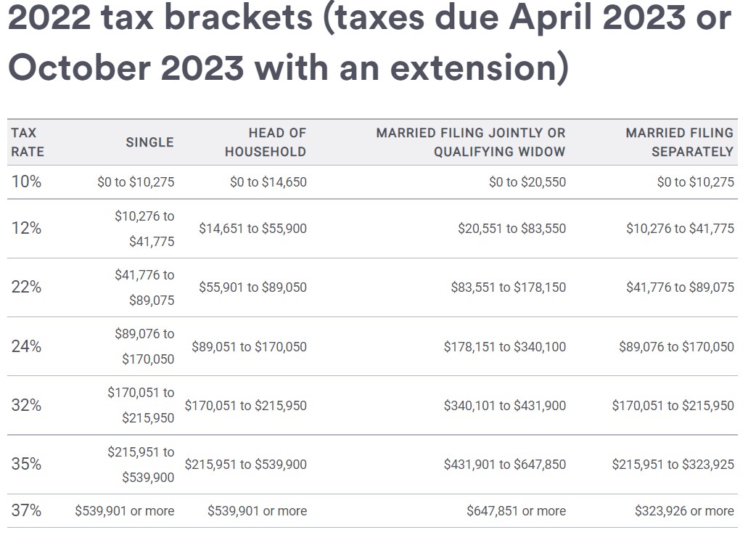Click the 24% tax rate cell
The width and height of the screenshot is (756, 543).
(x=27, y=347)
